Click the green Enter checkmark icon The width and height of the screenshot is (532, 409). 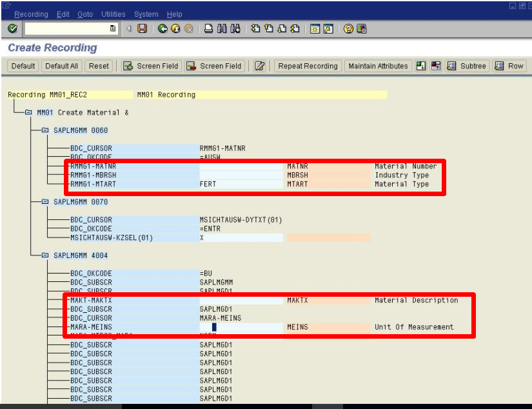pyautogui.click(x=12, y=27)
